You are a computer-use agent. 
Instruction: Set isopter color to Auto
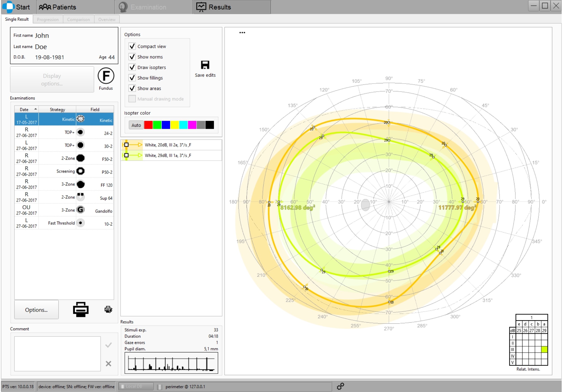click(136, 125)
